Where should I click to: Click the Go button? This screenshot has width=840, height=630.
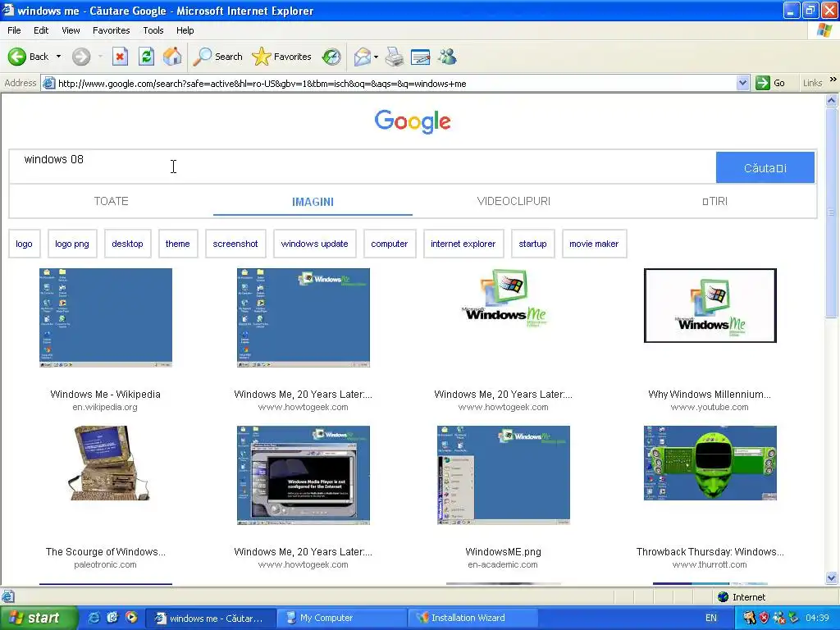click(770, 83)
